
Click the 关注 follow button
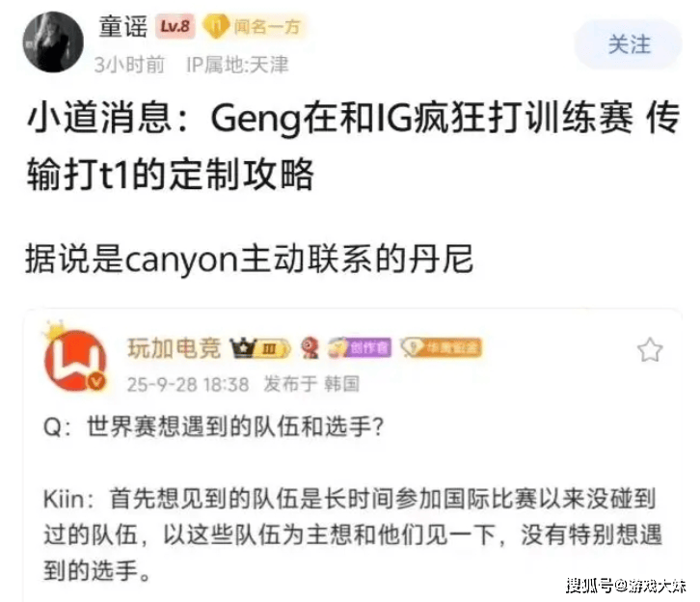[629, 44]
